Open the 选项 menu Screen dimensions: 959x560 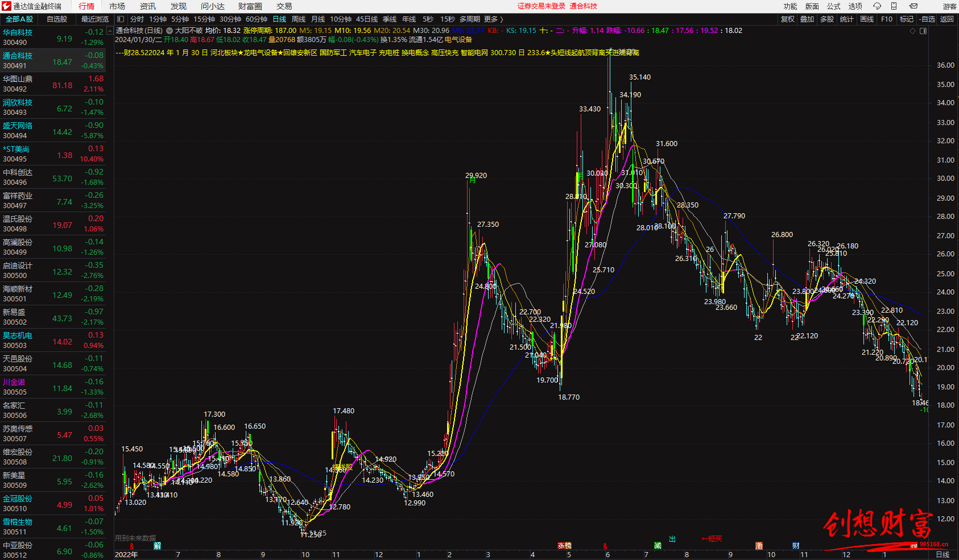(855, 6)
